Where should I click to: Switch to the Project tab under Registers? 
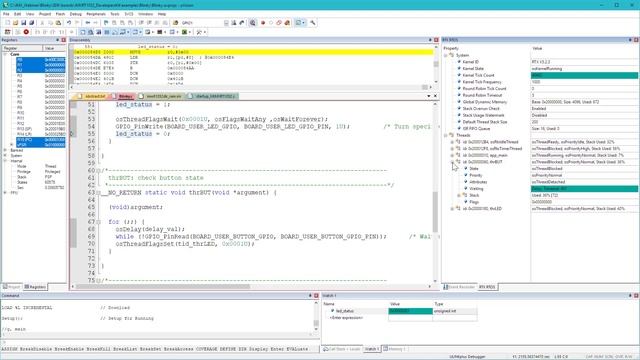tap(11, 287)
